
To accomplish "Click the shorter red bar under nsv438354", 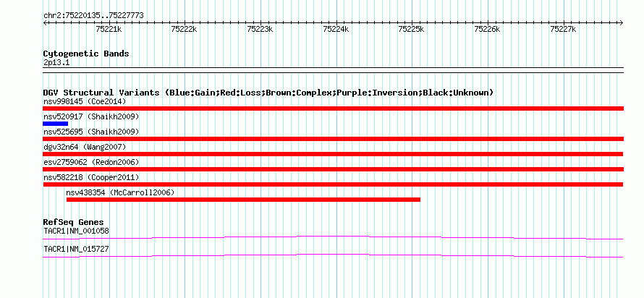I will click(x=243, y=200).
